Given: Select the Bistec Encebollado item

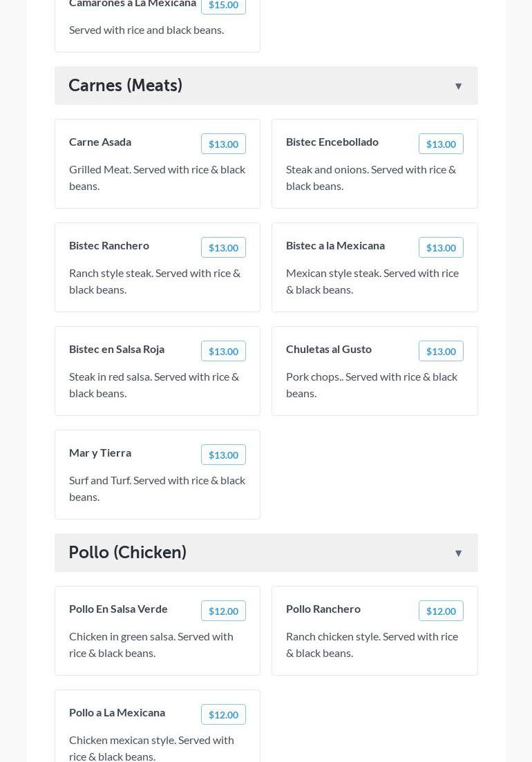Looking at the screenshot, I should (x=332, y=142).
